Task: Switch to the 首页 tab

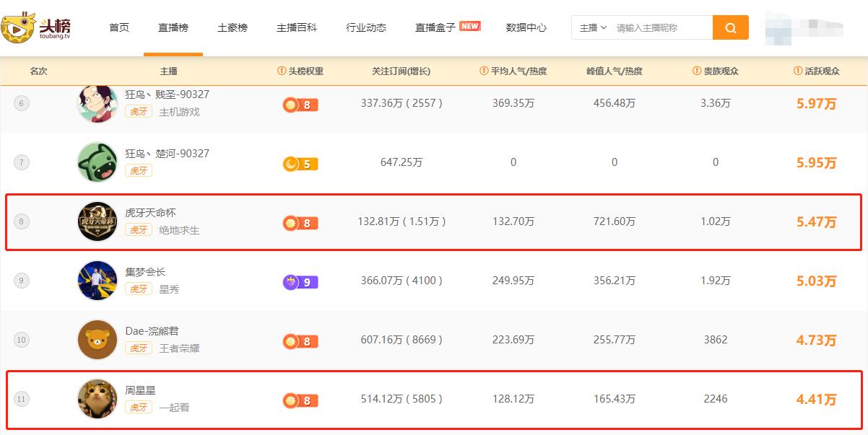Action: point(118,27)
